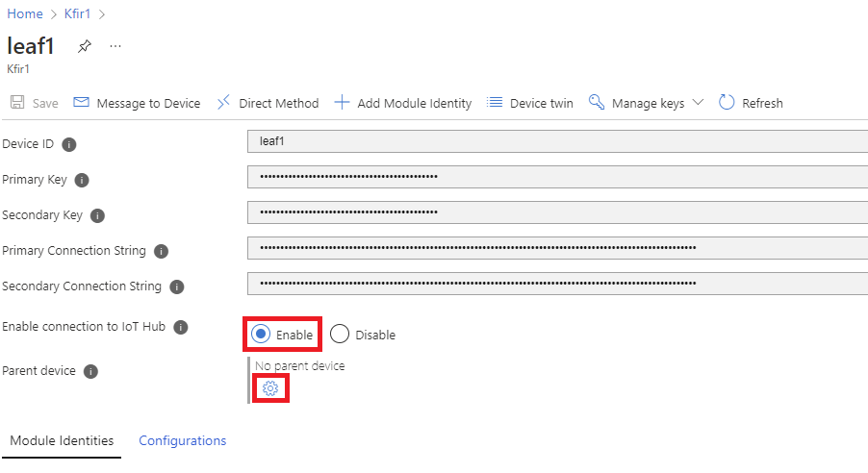Image resolution: width=868 pixels, height=473 pixels.
Task: Click the Primary Connection String field
Action: click(556, 248)
